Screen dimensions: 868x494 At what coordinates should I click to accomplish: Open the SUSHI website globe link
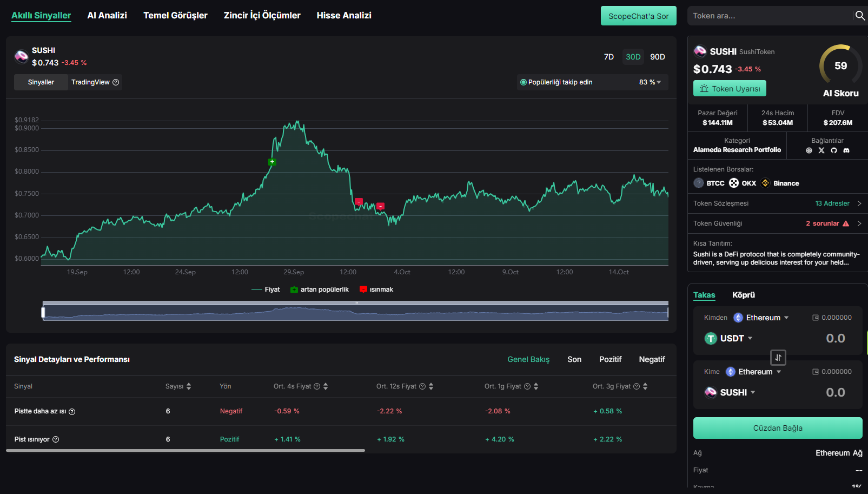click(x=809, y=150)
